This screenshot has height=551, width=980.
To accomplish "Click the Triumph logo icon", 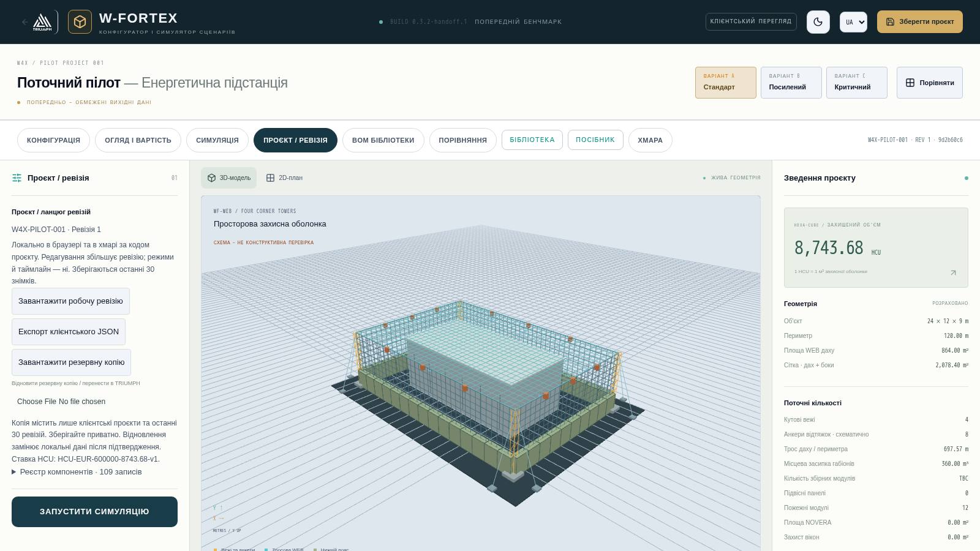I will 42,22.
